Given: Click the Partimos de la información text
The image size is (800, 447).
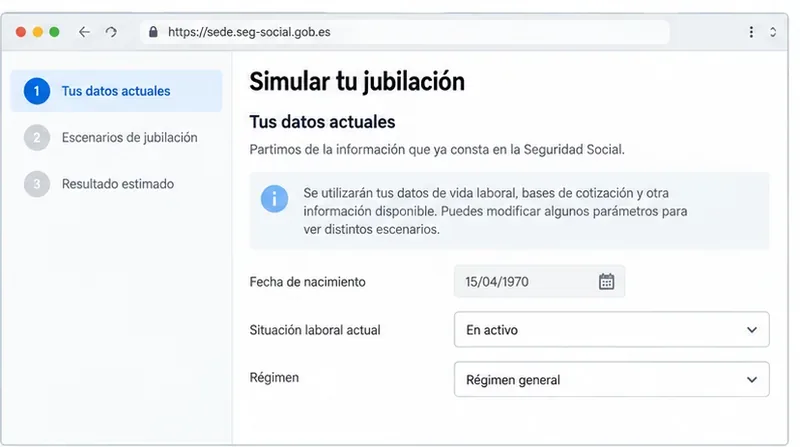Looking at the screenshot, I should pos(437,150).
